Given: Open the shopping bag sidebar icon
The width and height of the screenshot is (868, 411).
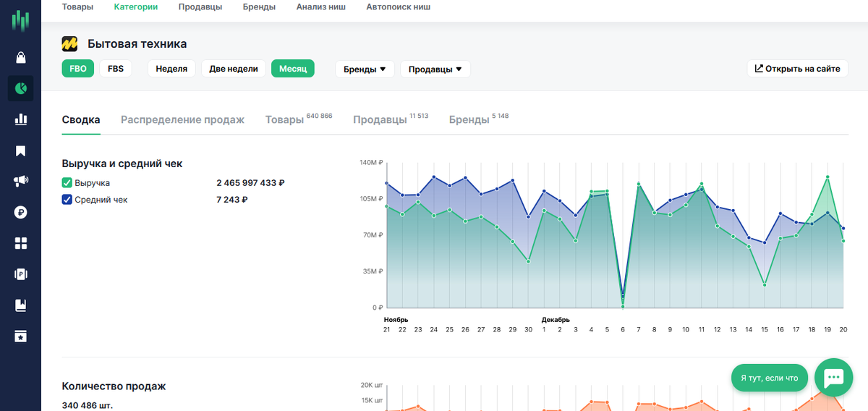Looking at the screenshot, I should coord(20,57).
